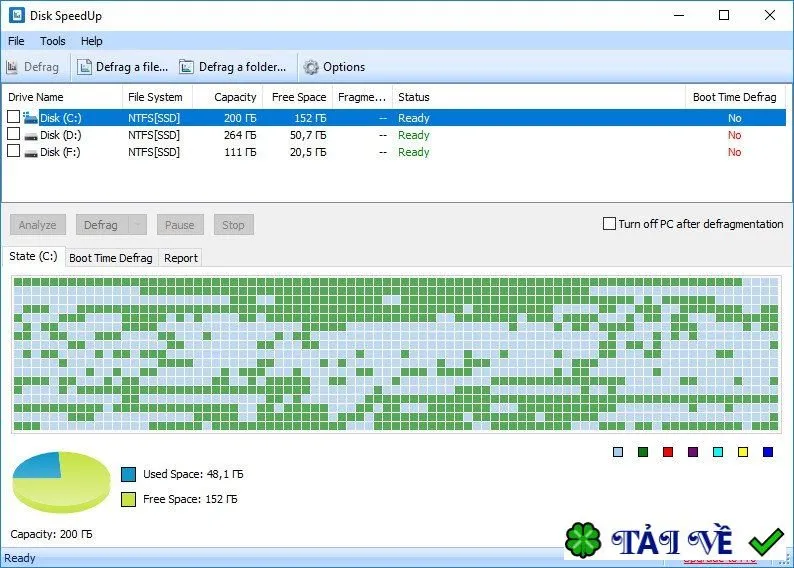This screenshot has height=568, width=794.
Task: Tick the checkbox for Disk (D:)
Action: 14,134
